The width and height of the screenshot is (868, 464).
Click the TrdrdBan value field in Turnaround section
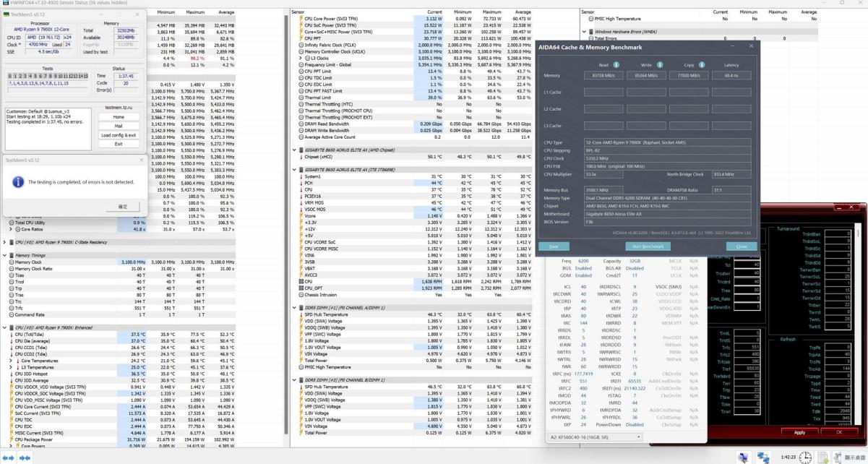tap(838, 234)
